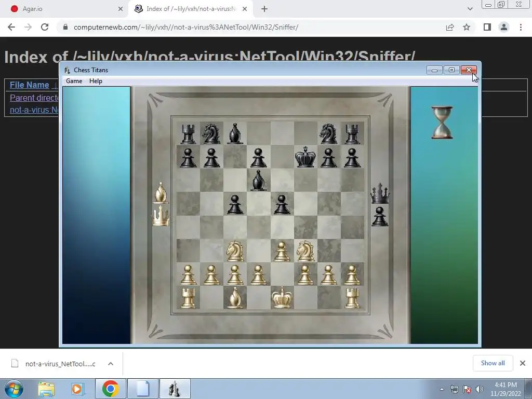Click the address bar URL
Image resolution: width=532 pixels, height=399 pixels.
coord(186,27)
